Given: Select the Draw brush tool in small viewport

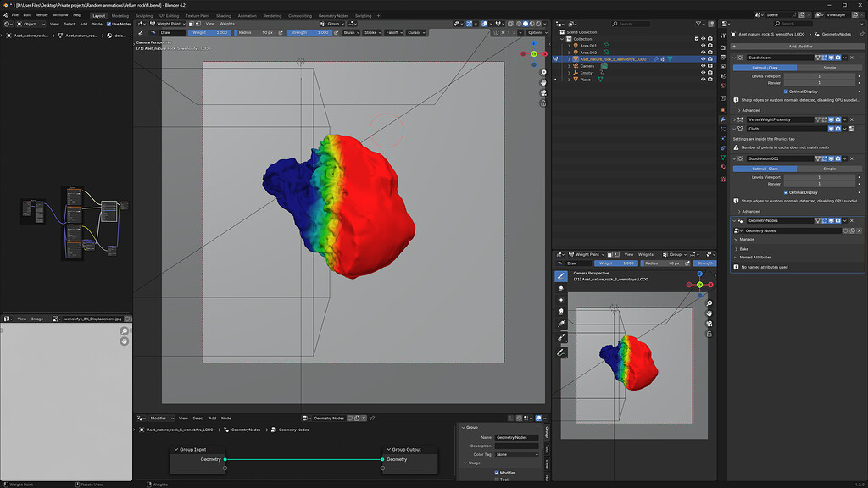Looking at the screenshot, I should pyautogui.click(x=561, y=275).
